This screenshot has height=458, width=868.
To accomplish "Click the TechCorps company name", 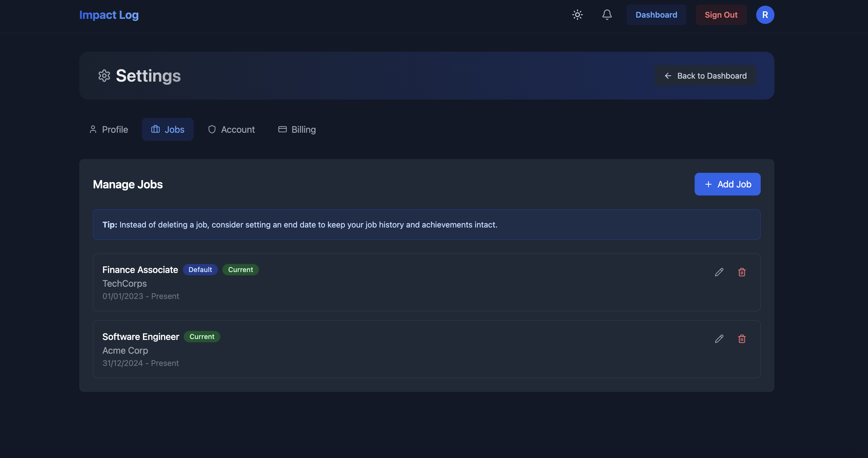I will [x=124, y=283].
